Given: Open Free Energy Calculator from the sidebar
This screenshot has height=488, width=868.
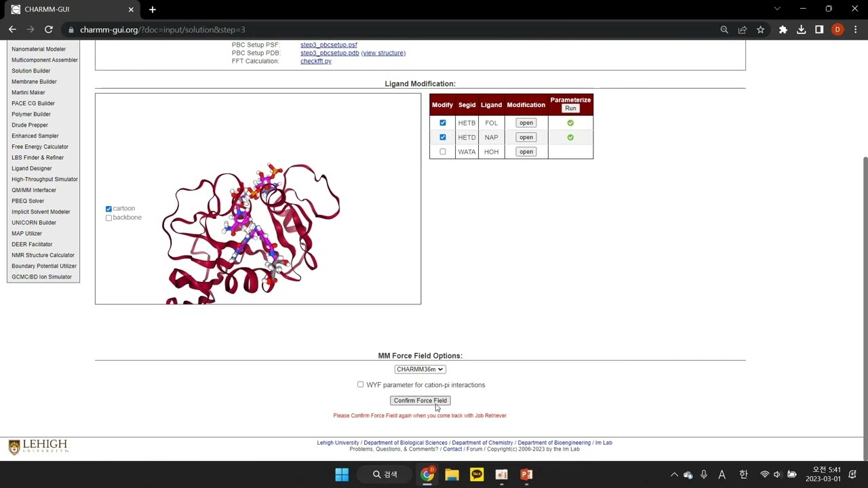Looking at the screenshot, I should click(40, 146).
